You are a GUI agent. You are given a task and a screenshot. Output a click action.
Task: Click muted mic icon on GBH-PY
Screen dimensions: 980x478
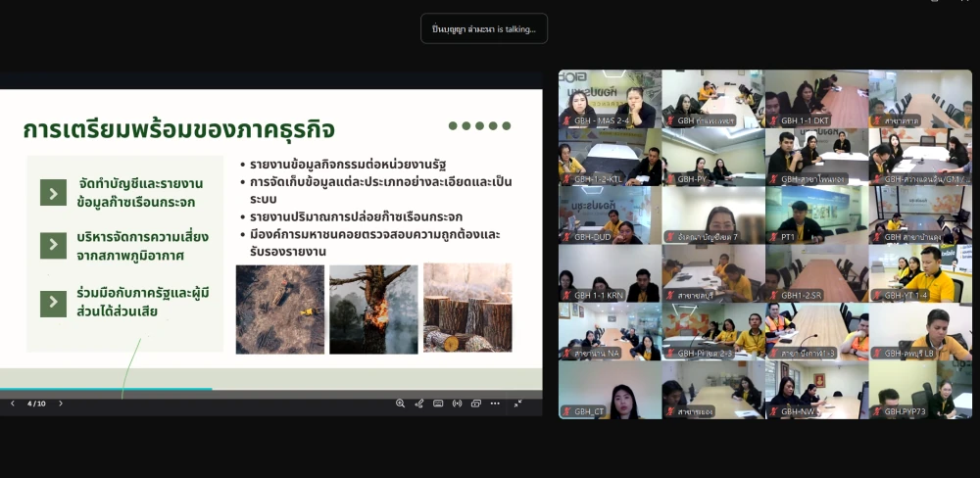click(x=670, y=178)
